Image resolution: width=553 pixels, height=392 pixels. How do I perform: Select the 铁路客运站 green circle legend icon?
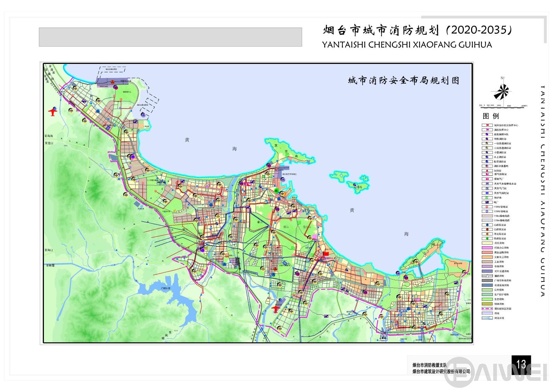tap(487, 238)
